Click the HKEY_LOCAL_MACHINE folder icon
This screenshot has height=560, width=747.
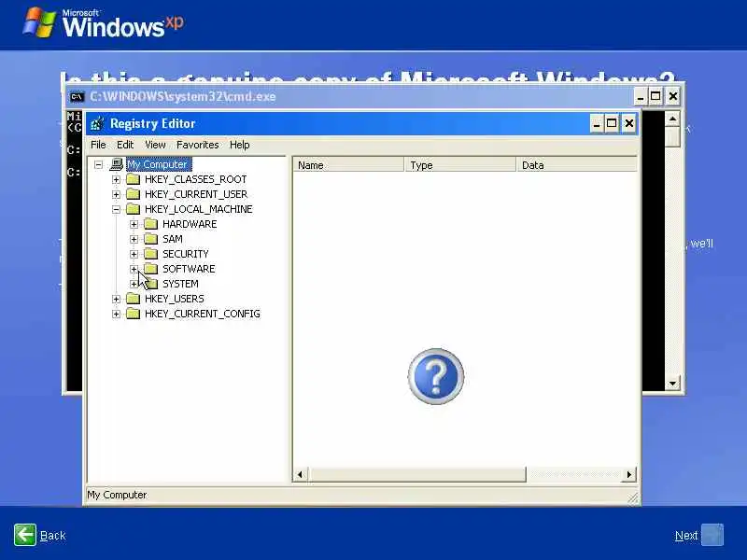point(133,209)
